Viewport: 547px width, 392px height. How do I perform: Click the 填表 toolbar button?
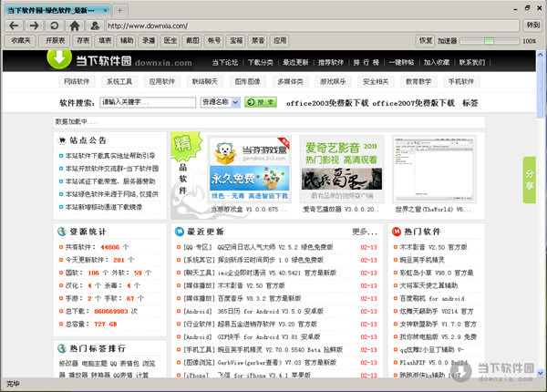105,41
